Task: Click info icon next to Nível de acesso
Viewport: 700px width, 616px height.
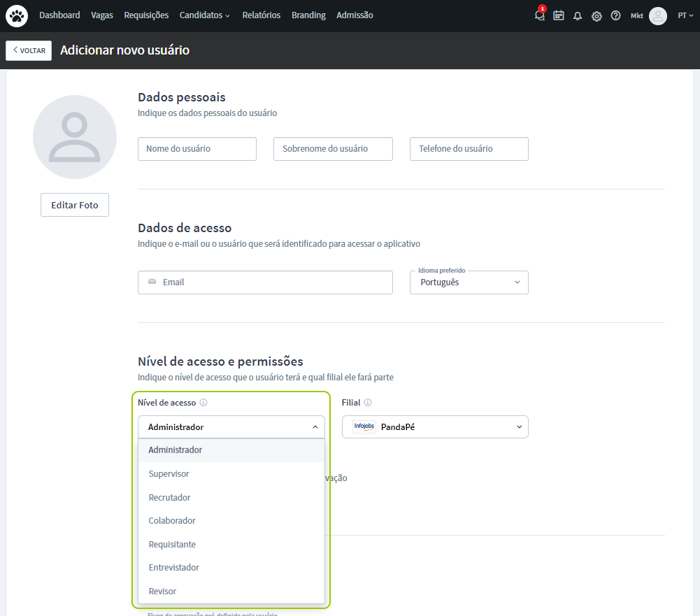Action: coord(203,403)
